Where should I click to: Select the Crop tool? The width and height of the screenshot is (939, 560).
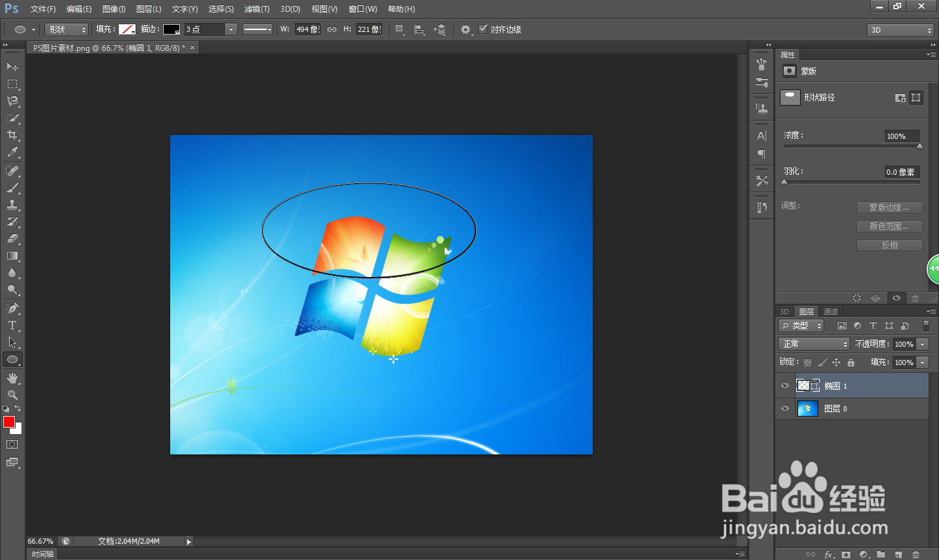[12, 135]
